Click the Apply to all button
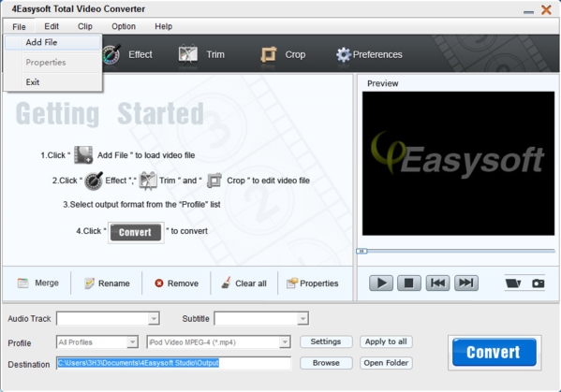This screenshot has width=561, height=392. click(386, 342)
